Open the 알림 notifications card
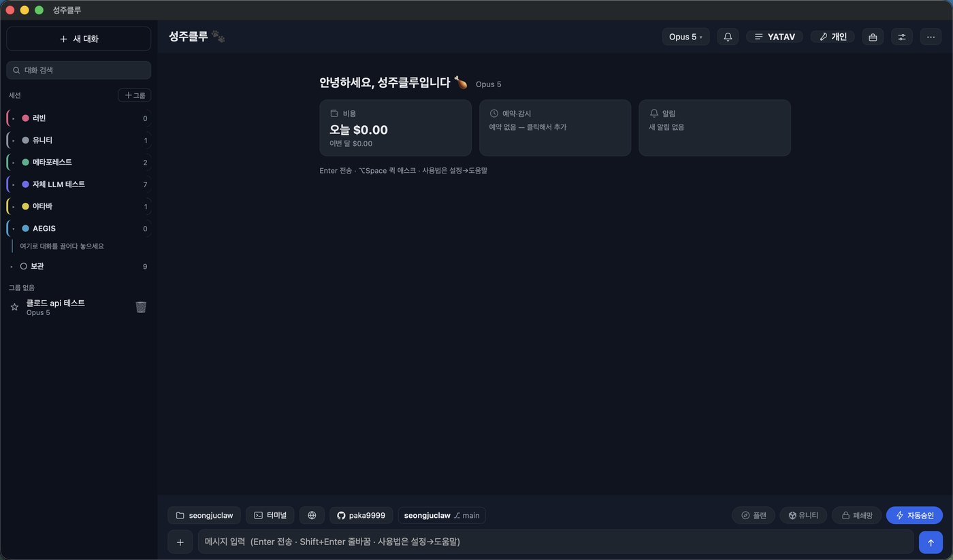This screenshot has height=560, width=953. [x=715, y=128]
